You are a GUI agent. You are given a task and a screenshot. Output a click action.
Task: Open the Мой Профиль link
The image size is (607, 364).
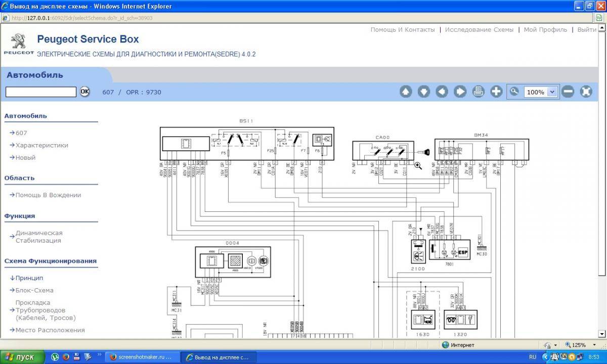coord(545,30)
